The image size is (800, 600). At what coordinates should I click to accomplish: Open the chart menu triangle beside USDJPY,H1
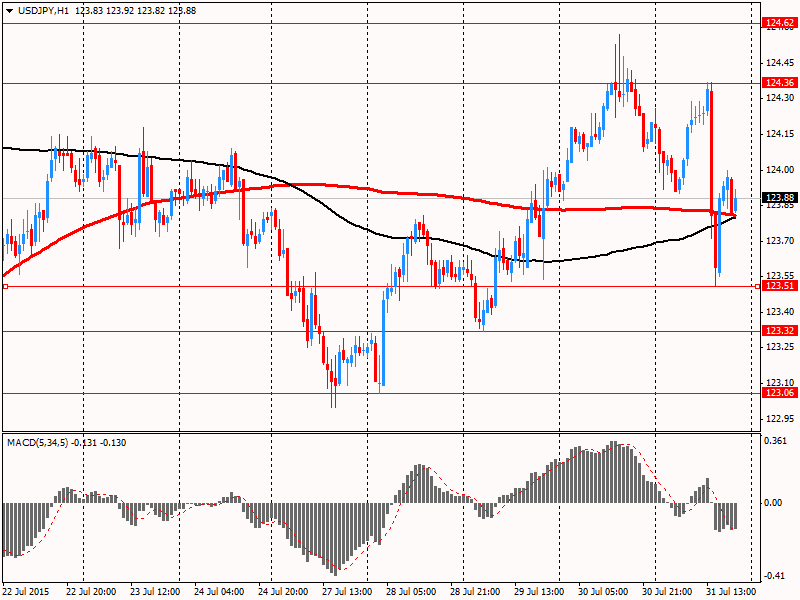10,11
